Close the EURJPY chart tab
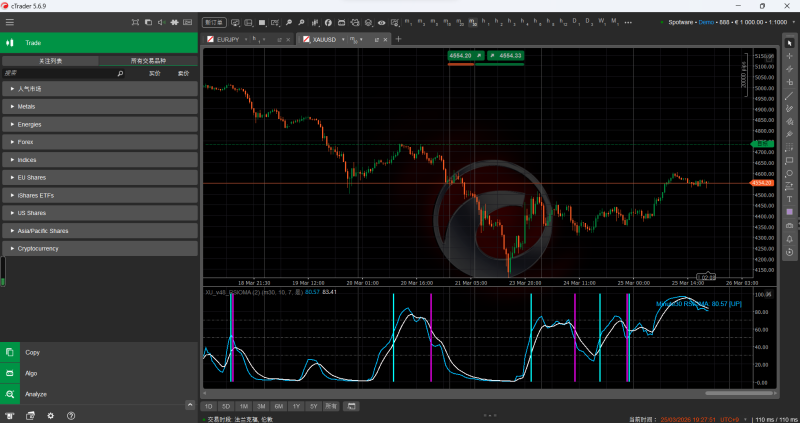 pos(288,39)
